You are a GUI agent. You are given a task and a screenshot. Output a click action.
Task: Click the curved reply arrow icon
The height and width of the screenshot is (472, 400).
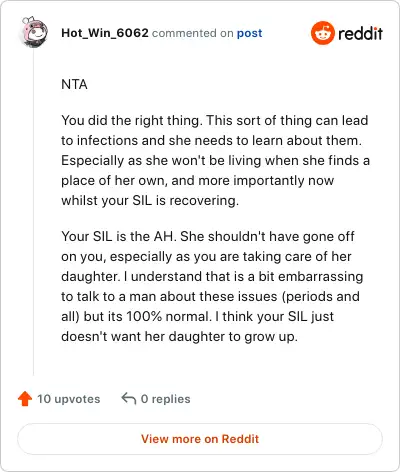point(129,398)
